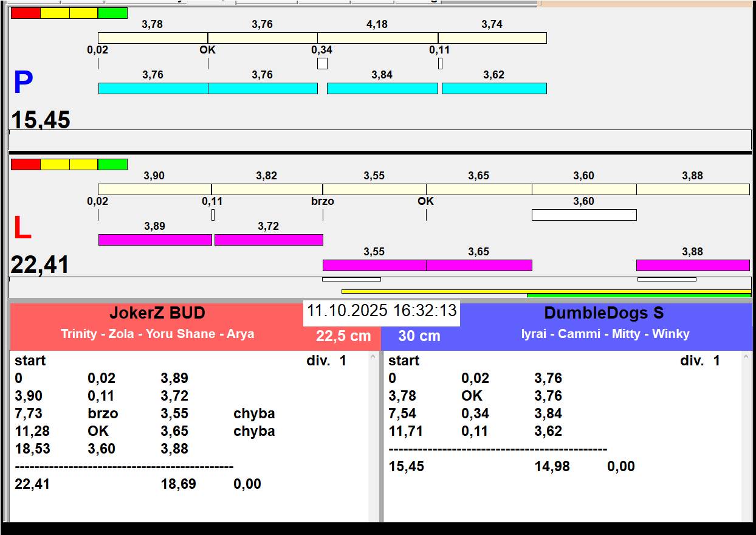Select the yellow progress bar under lane L
The width and height of the screenshot is (756, 535).
pyautogui.click(x=546, y=291)
